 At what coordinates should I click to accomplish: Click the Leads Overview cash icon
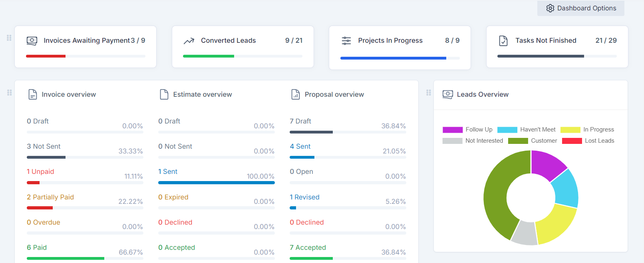click(x=448, y=95)
